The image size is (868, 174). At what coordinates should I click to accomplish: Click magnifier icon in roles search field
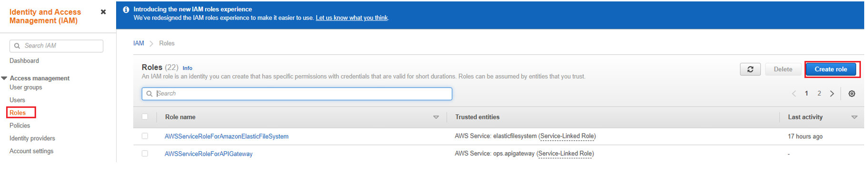point(149,94)
